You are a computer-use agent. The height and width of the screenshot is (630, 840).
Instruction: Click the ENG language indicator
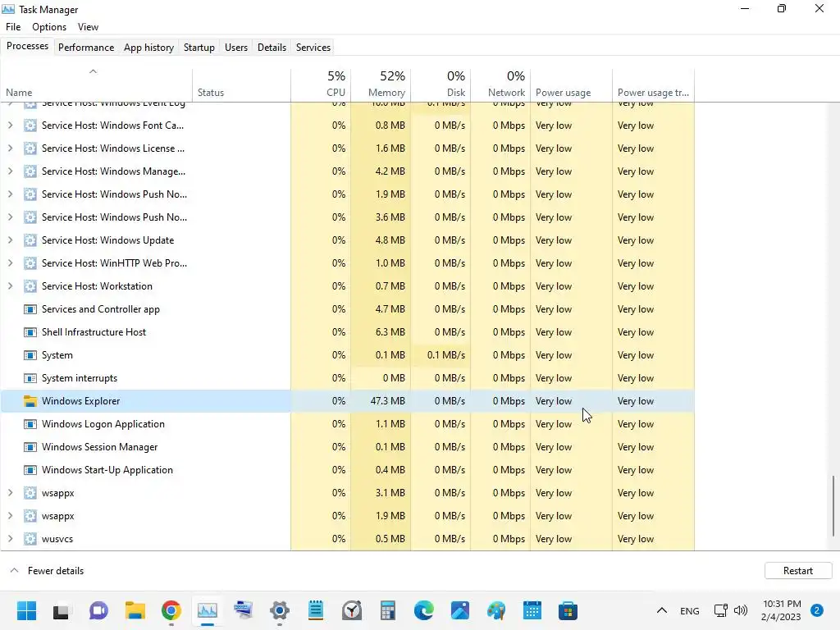(x=689, y=610)
